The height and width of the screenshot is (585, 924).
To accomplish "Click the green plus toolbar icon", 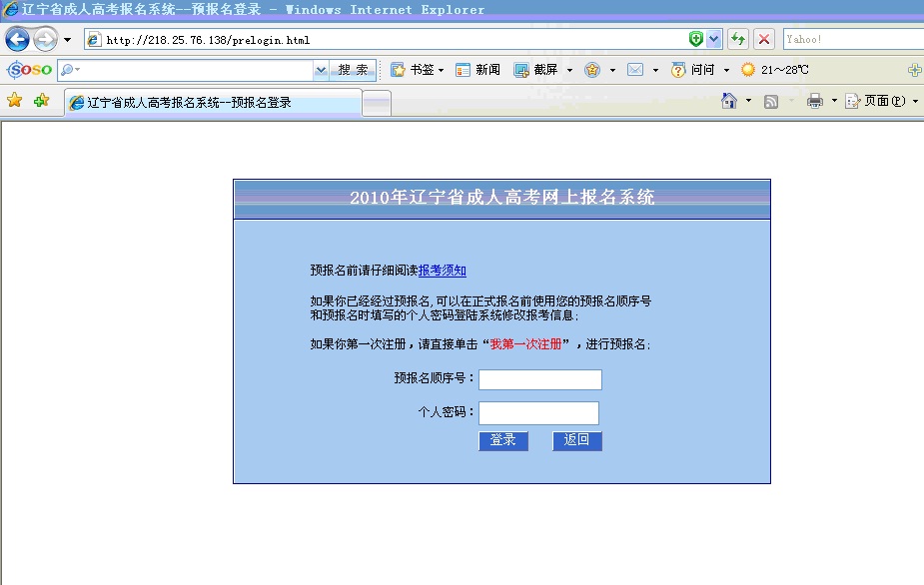I will tap(915, 70).
